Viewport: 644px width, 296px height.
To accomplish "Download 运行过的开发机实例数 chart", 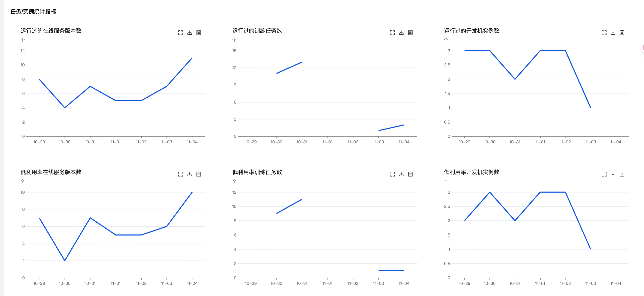I will pos(613,33).
